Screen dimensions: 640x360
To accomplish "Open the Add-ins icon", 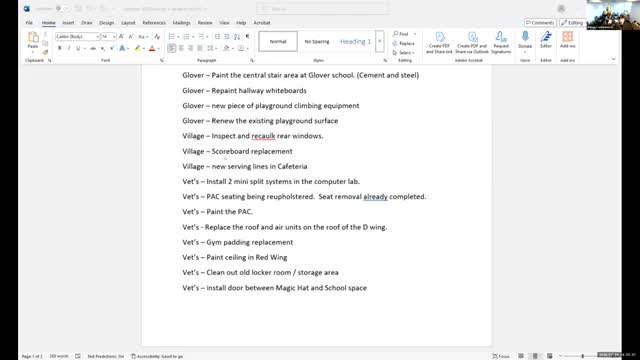I will pyautogui.click(x=567, y=40).
